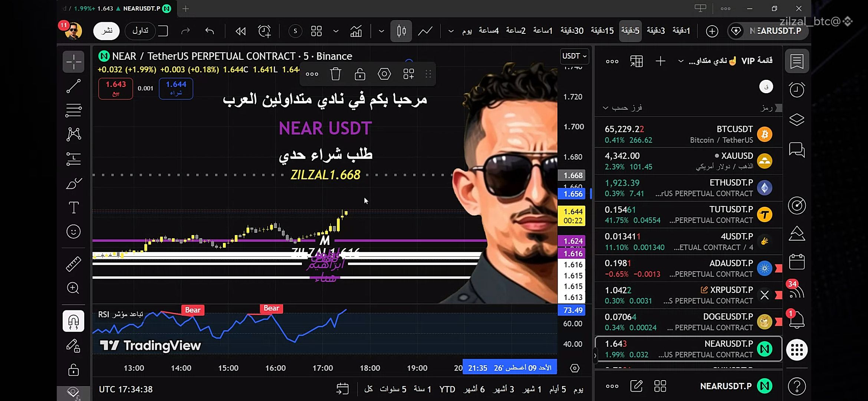This screenshot has width=868, height=401.
Task: Open the chart patterns tool
Action: pos(73,134)
